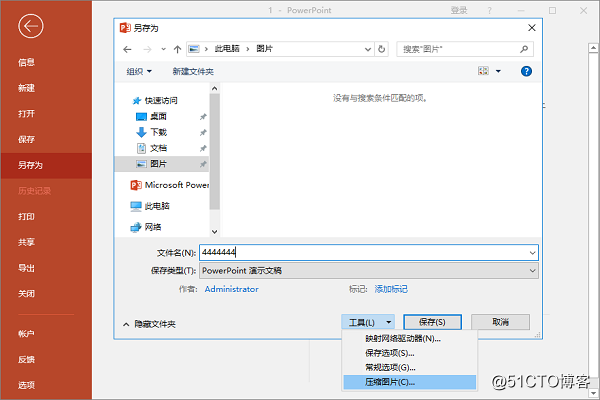Click PowerPoint icon in dialog title

point(125,28)
